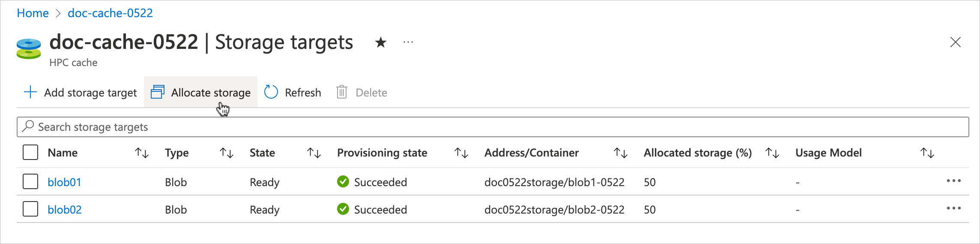Click the Allocate storage icon
The height and width of the screenshot is (244, 980).
[158, 92]
